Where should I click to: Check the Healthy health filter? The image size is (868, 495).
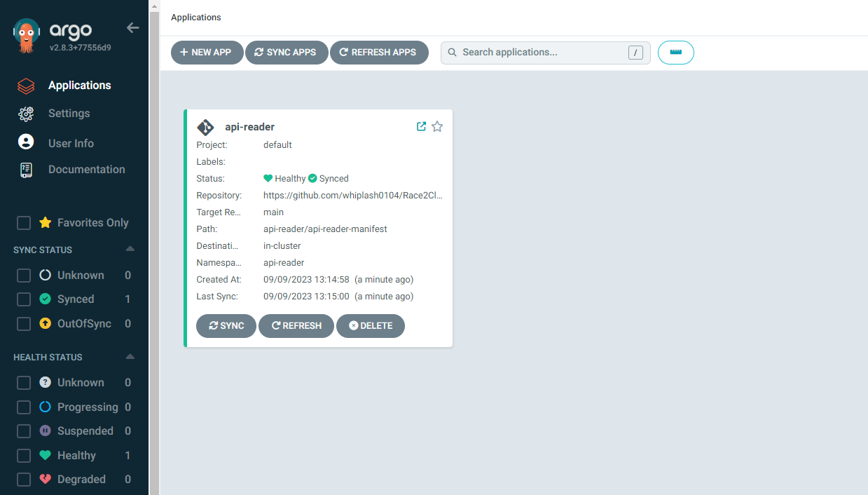[x=23, y=455]
